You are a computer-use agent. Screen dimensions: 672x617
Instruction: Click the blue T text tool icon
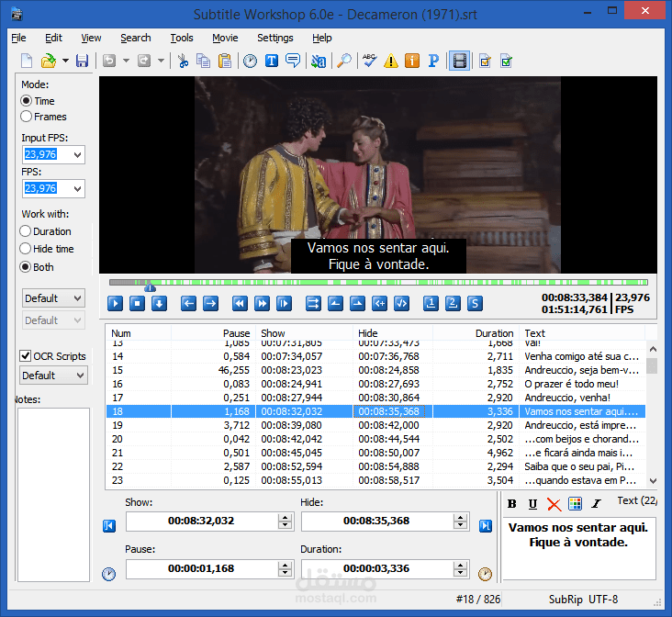tap(272, 61)
